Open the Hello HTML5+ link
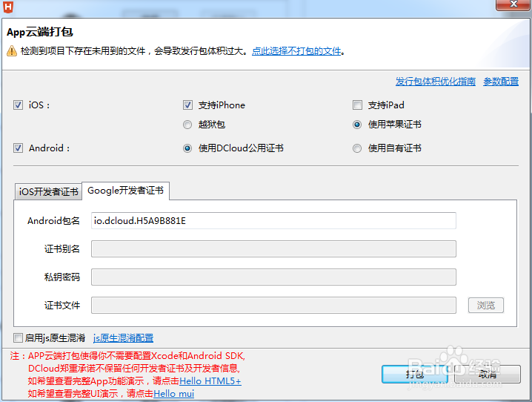The image size is (532, 402). [210, 381]
